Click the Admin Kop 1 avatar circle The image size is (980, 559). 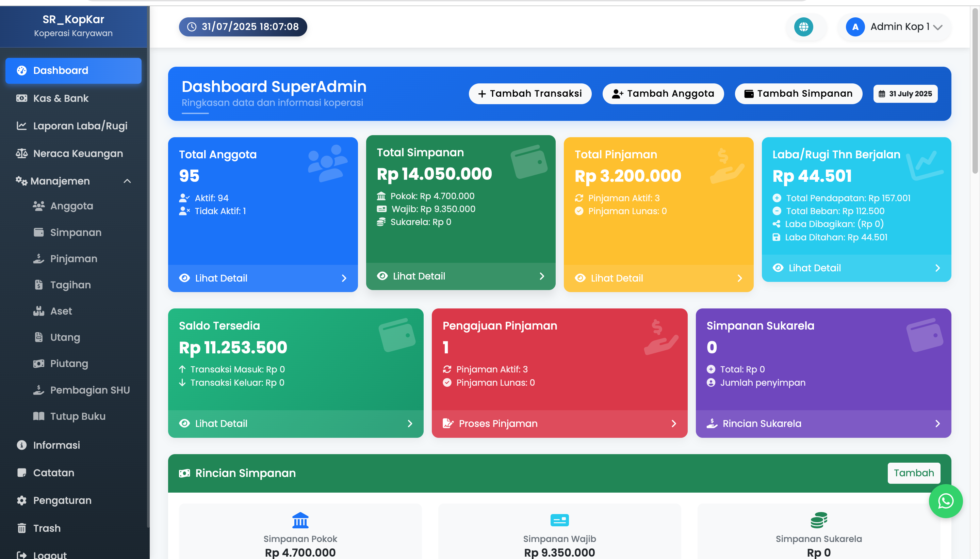coord(855,27)
